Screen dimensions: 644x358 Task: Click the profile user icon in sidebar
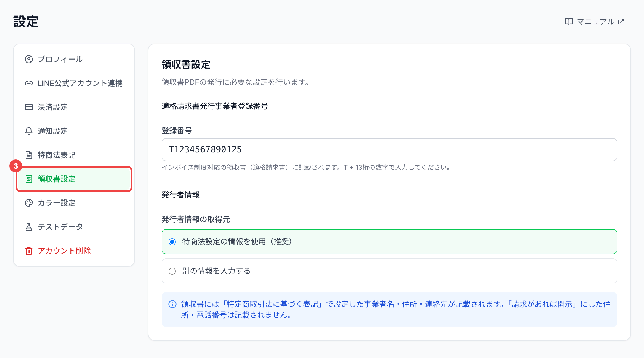click(29, 59)
